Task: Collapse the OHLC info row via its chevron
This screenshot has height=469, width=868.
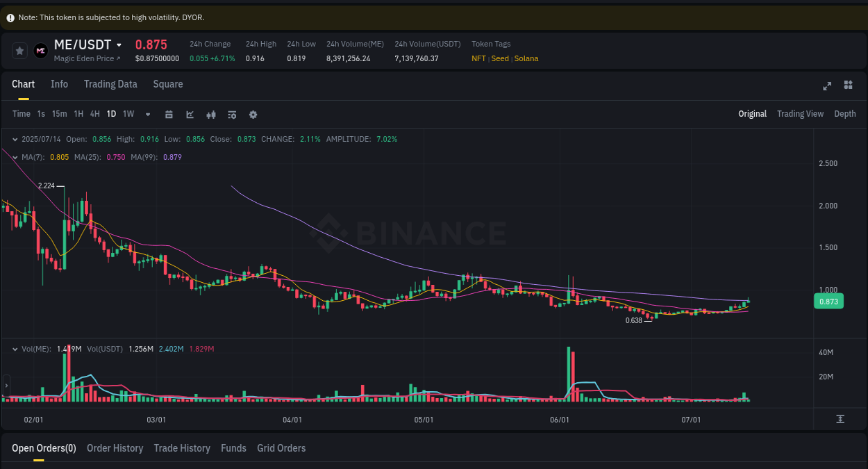Action: point(15,139)
